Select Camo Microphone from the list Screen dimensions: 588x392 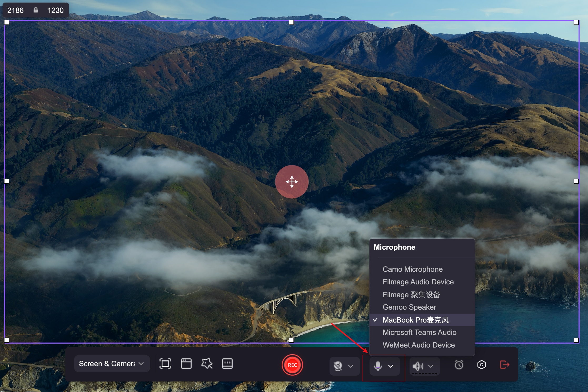click(412, 269)
